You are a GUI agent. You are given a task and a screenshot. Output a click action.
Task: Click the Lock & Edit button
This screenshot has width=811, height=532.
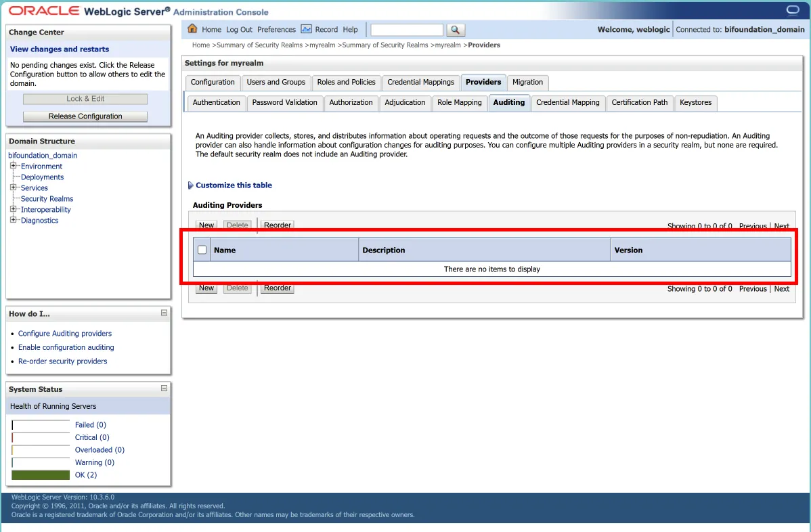pos(85,99)
